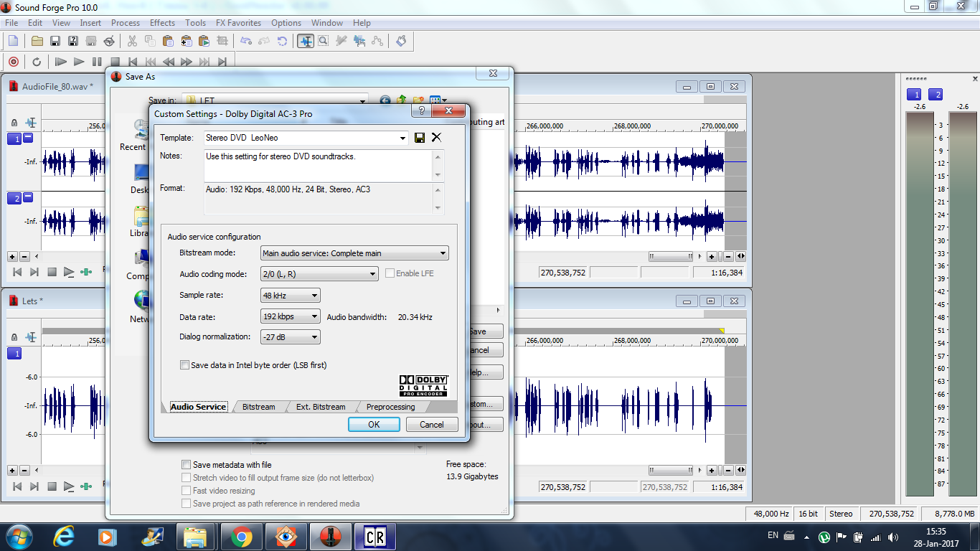This screenshot has height=551, width=980.
Task: Click Cancel in Custom Settings dialog
Action: (432, 425)
